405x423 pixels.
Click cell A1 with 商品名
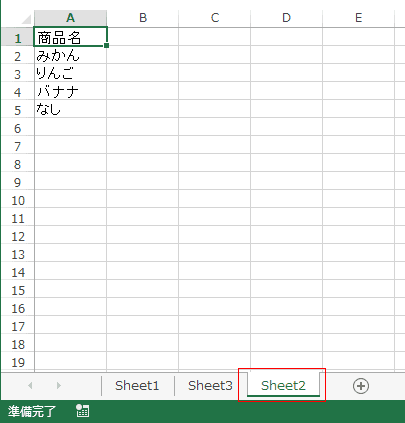click(70, 37)
